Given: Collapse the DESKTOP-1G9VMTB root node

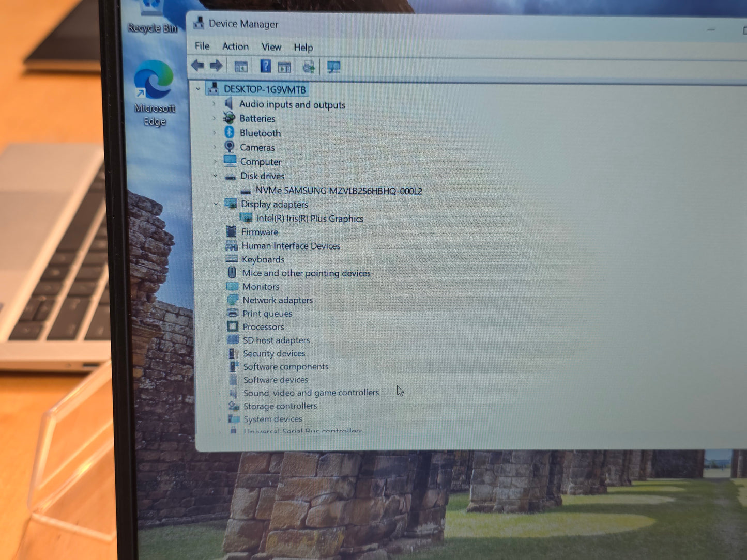Looking at the screenshot, I should pos(198,89).
